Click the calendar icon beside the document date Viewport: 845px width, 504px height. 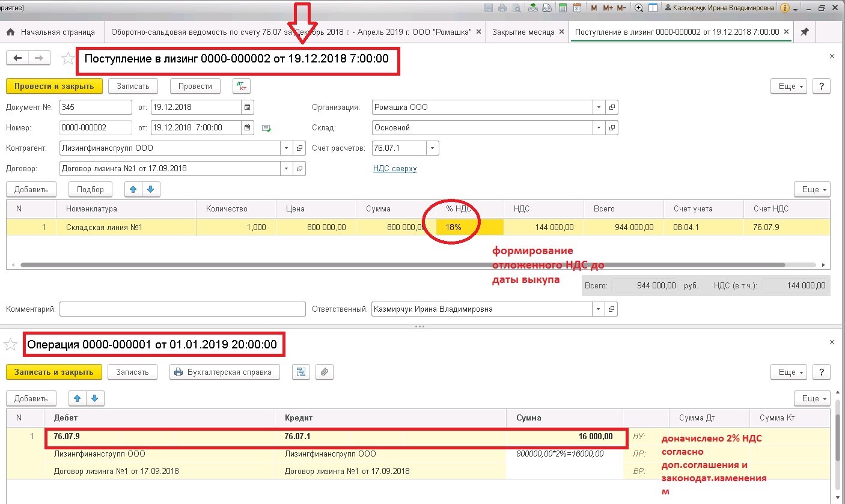click(x=248, y=108)
